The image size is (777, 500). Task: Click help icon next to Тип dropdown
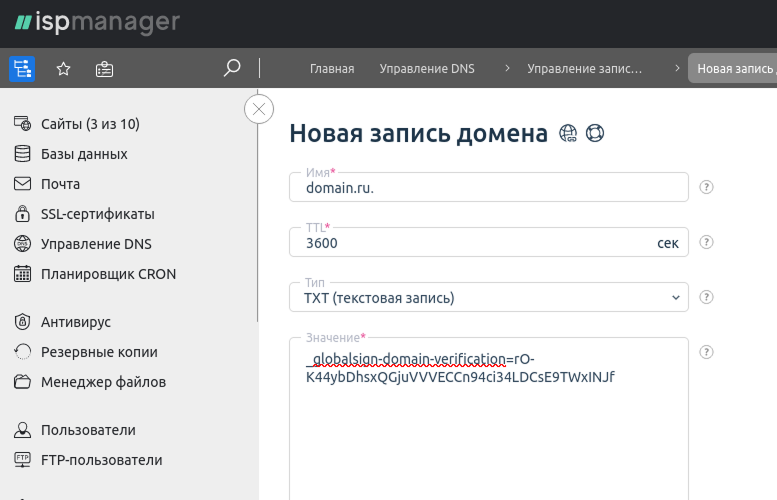pyautogui.click(x=706, y=297)
